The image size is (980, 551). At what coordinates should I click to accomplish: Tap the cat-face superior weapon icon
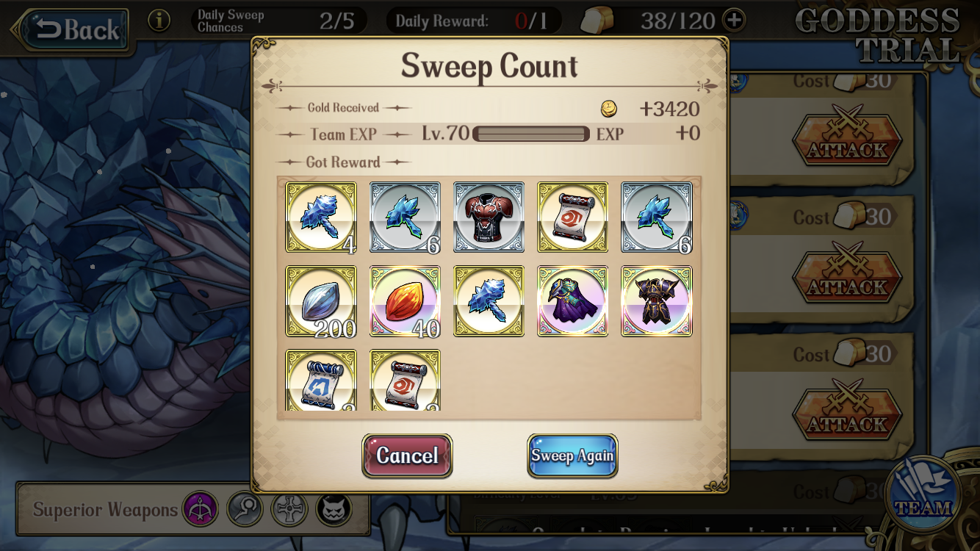click(334, 509)
